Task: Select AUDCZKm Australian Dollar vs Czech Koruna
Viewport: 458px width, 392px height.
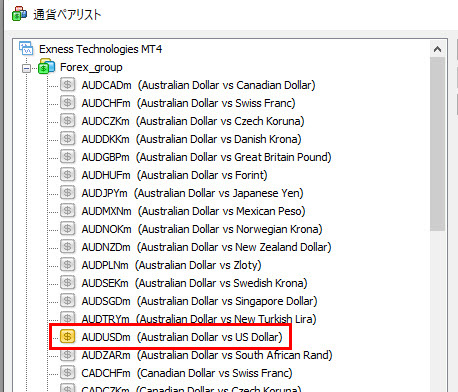Action: (x=193, y=121)
